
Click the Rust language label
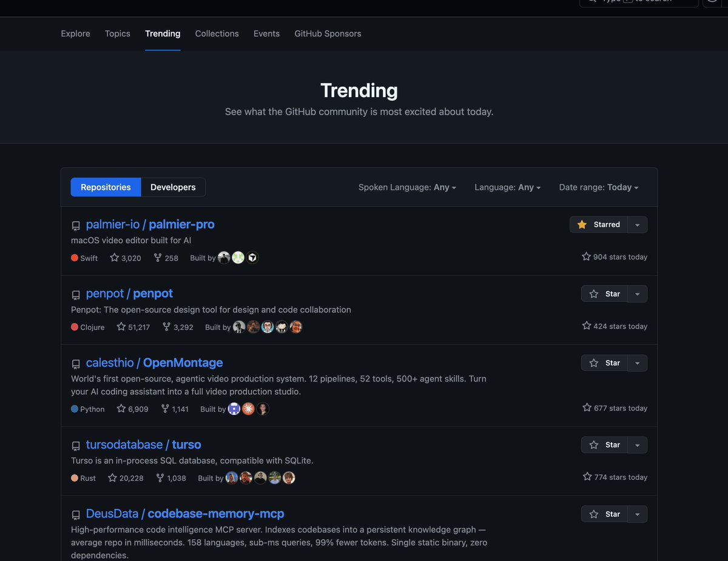(x=84, y=478)
